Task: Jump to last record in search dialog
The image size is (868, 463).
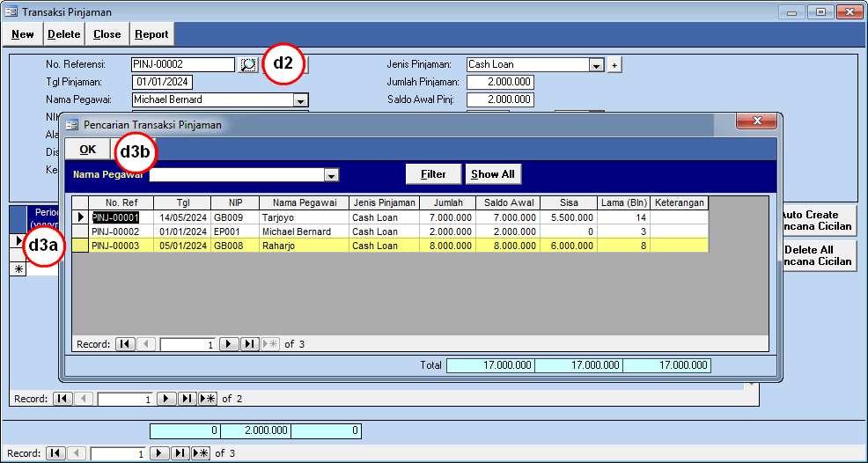Action: point(249,344)
